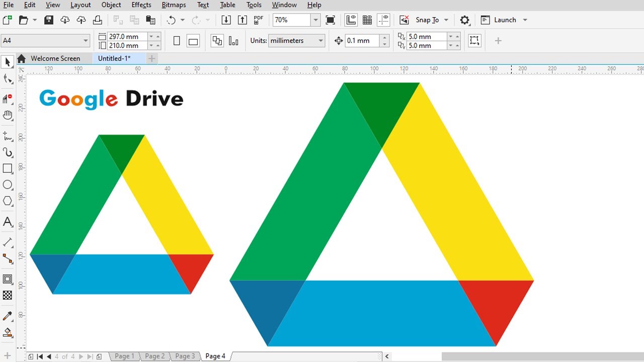The width and height of the screenshot is (644, 362).
Task: Select the Freehand drawing tool
Action: (8, 136)
